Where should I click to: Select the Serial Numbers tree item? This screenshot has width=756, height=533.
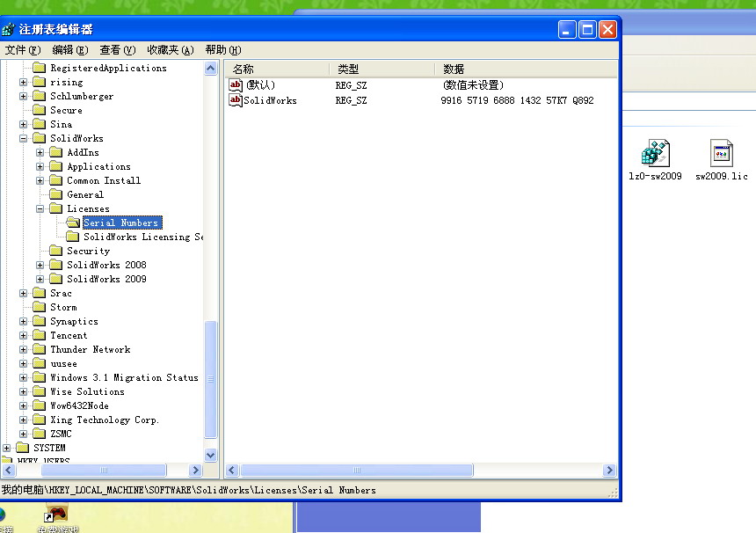120,223
